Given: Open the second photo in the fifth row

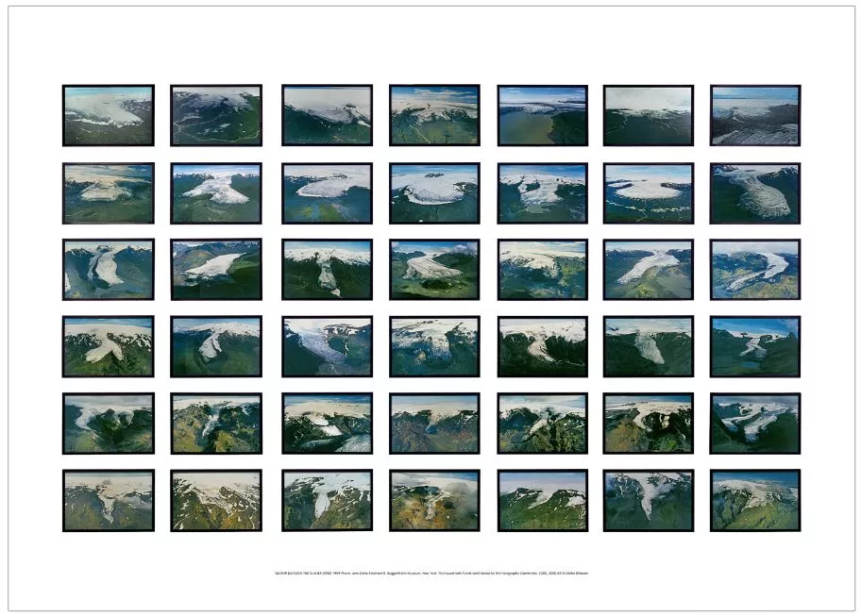Looking at the screenshot, I should click(x=215, y=423).
